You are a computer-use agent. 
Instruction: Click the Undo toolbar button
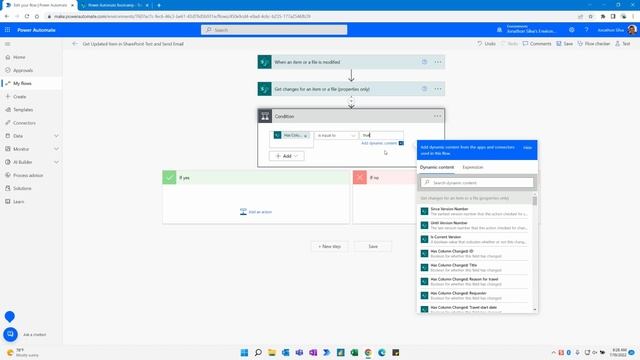[x=486, y=44]
